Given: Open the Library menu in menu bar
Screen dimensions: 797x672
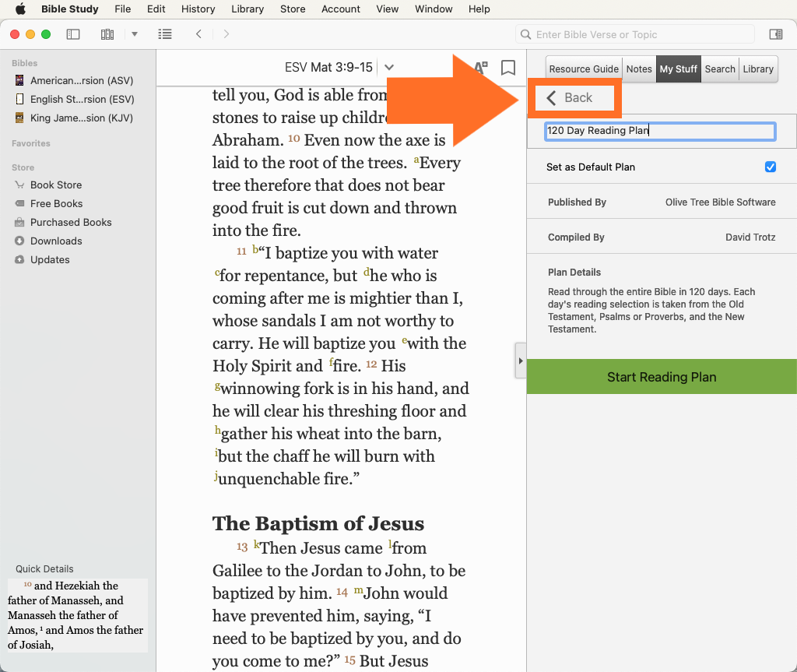Looking at the screenshot, I should click(x=248, y=9).
